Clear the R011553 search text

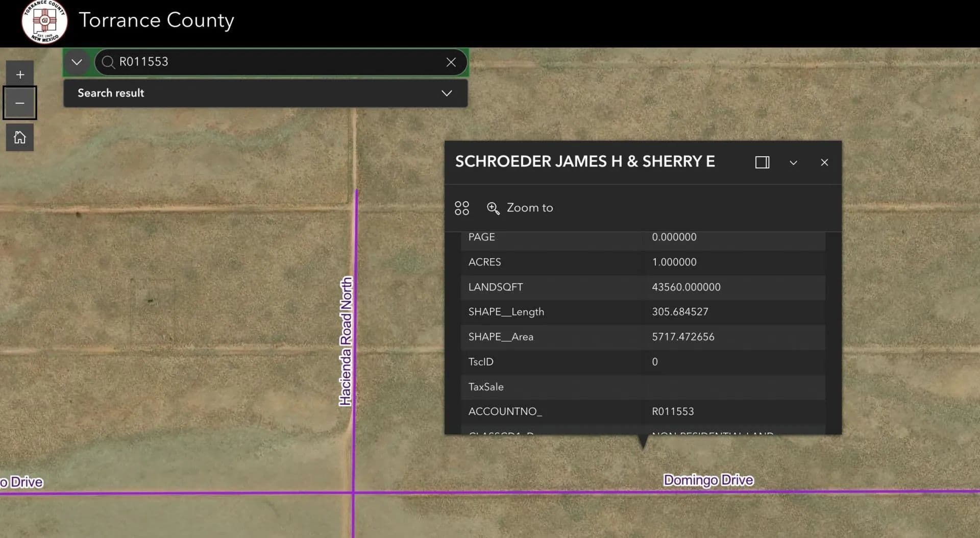tap(451, 62)
